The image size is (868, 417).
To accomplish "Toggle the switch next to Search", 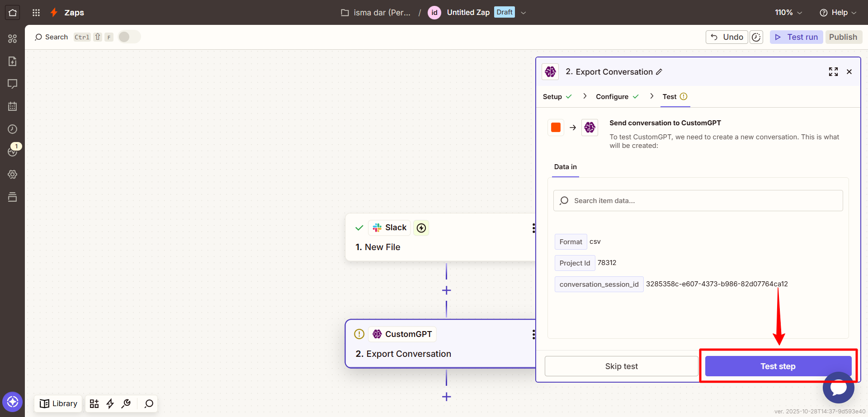I will 129,37.
